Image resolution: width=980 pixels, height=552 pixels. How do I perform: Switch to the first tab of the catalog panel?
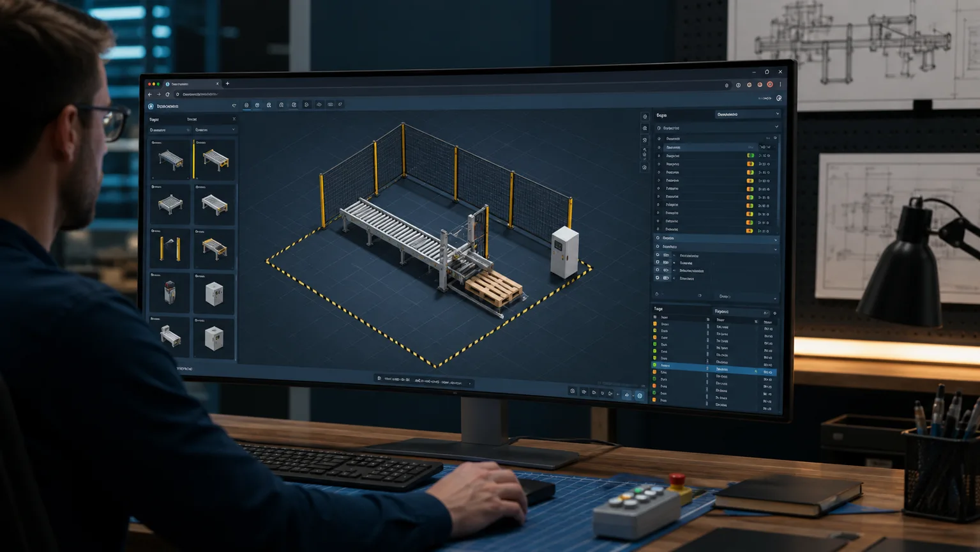tap(154, 119)
